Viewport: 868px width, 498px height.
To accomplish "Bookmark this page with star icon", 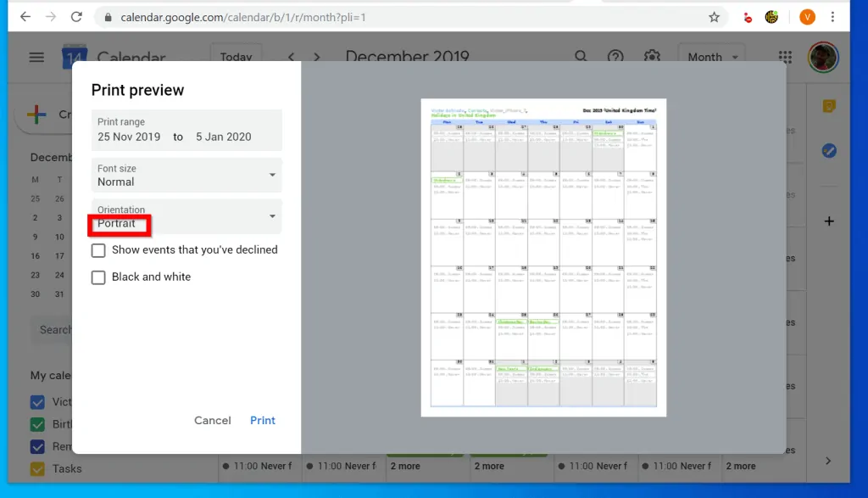I will pyautogui.click(x=714, y=17).
